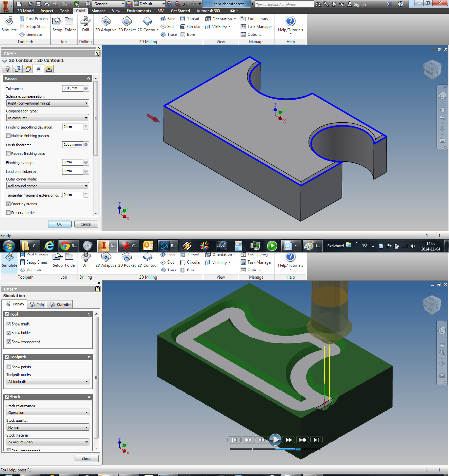
Task: Click OK in the 2D Contour dialog
Action: point(59,224)
